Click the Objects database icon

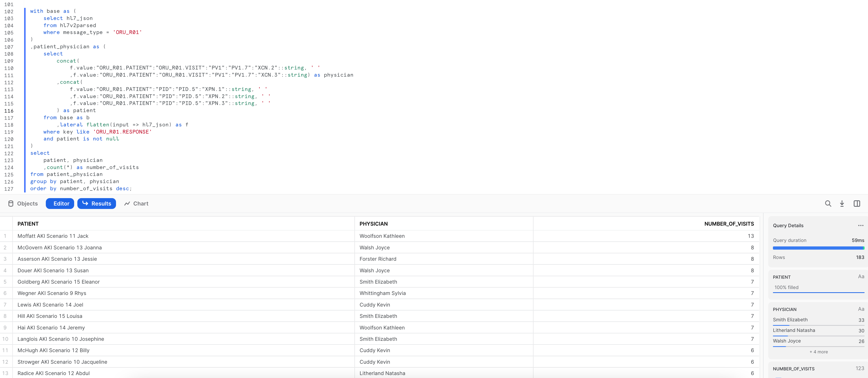[11, 203]
